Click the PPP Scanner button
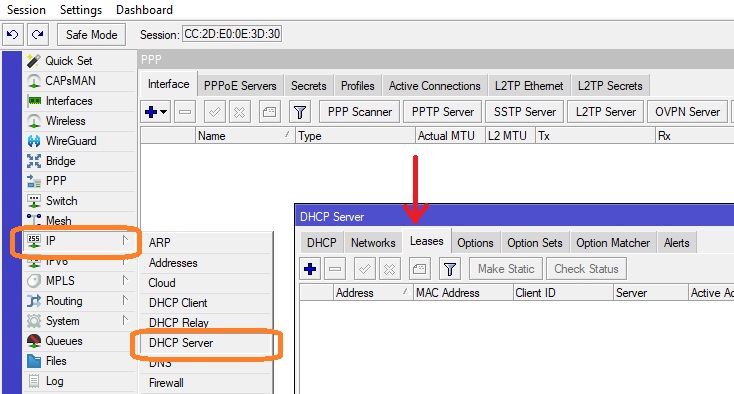Screen dimensions: 734x394 360,112
